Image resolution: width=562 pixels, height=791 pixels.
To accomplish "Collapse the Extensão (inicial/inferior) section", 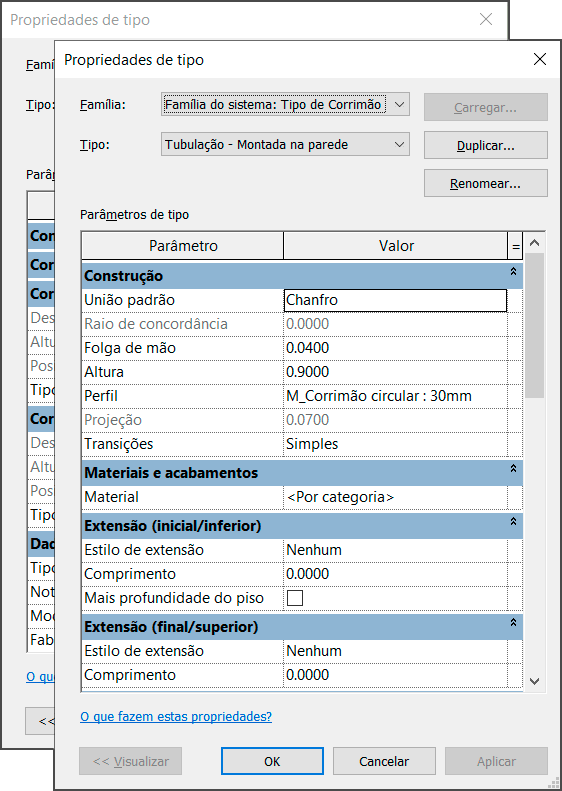I will (513, 522).
